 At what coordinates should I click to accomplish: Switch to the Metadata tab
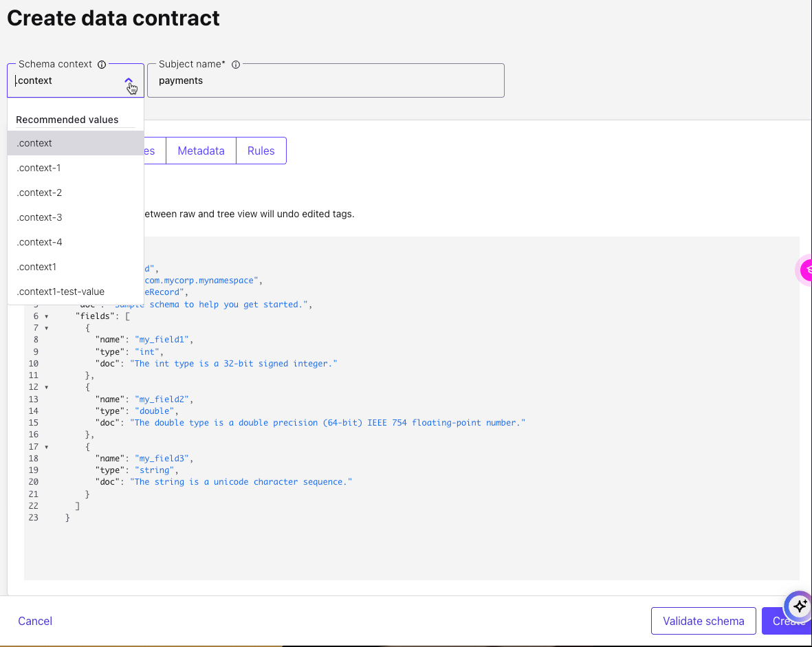click(201, 150)
